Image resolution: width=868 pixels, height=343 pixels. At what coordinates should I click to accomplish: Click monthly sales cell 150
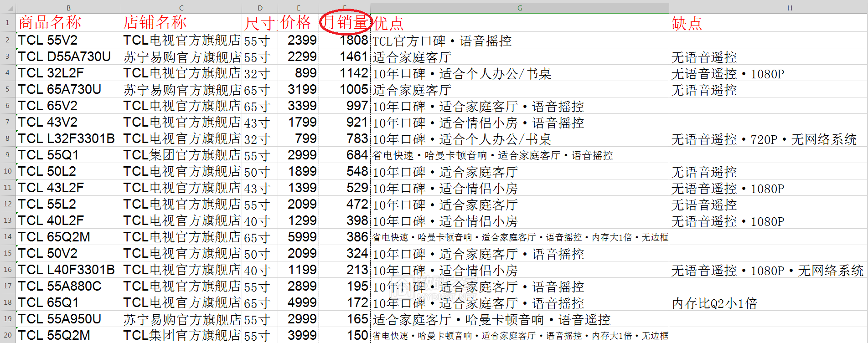coord(345,335)
